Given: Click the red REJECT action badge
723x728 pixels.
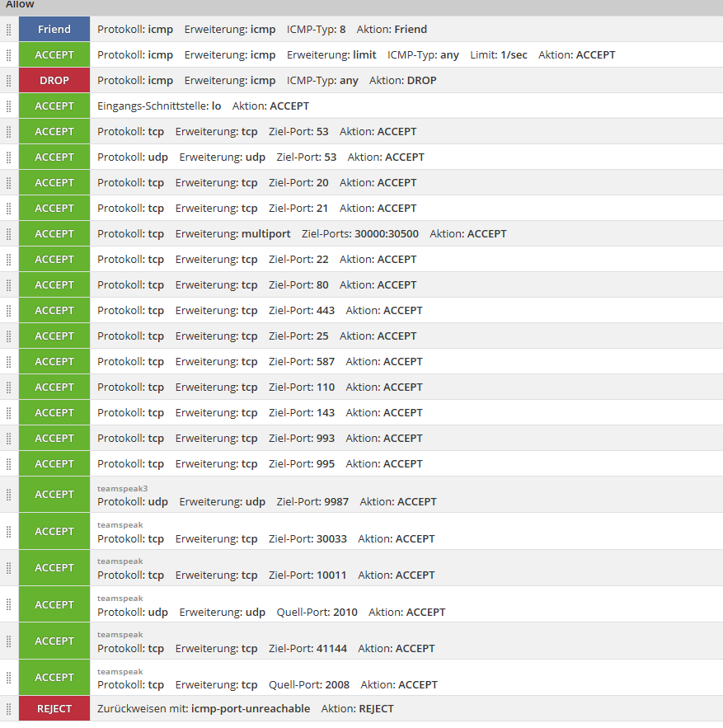Looking at the screenshot, I should point(54,709).
